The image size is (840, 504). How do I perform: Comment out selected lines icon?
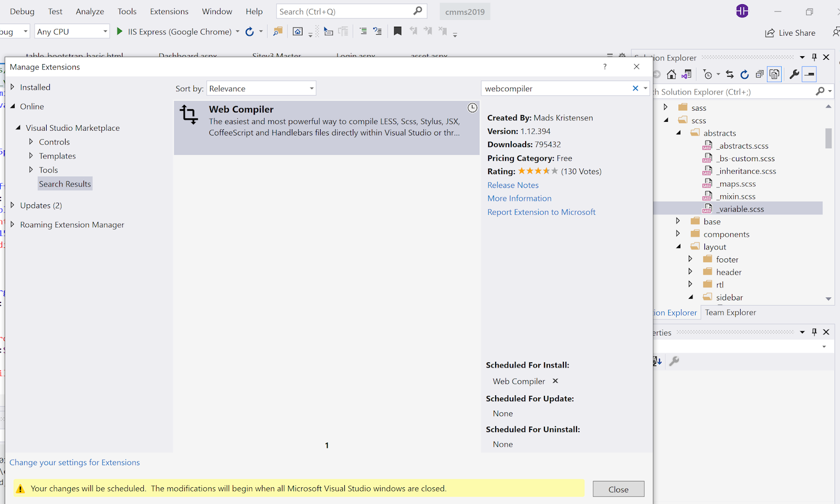coord(363,31)
